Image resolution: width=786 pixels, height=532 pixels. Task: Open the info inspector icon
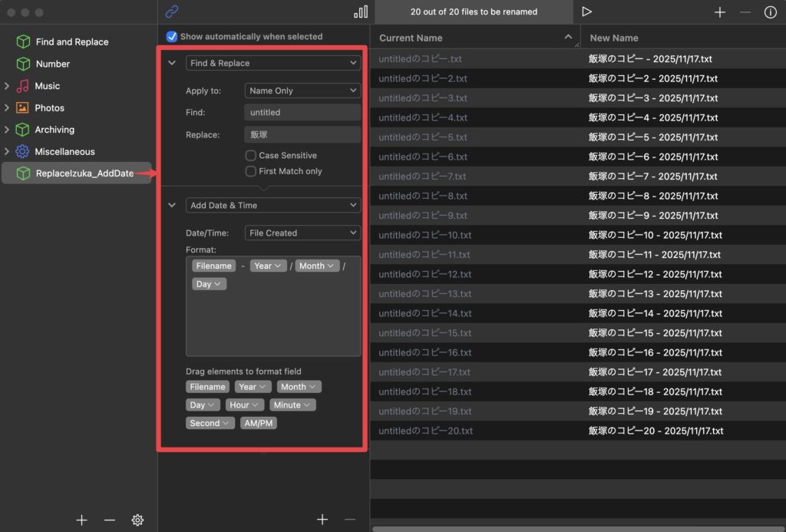tap(770, 12)
